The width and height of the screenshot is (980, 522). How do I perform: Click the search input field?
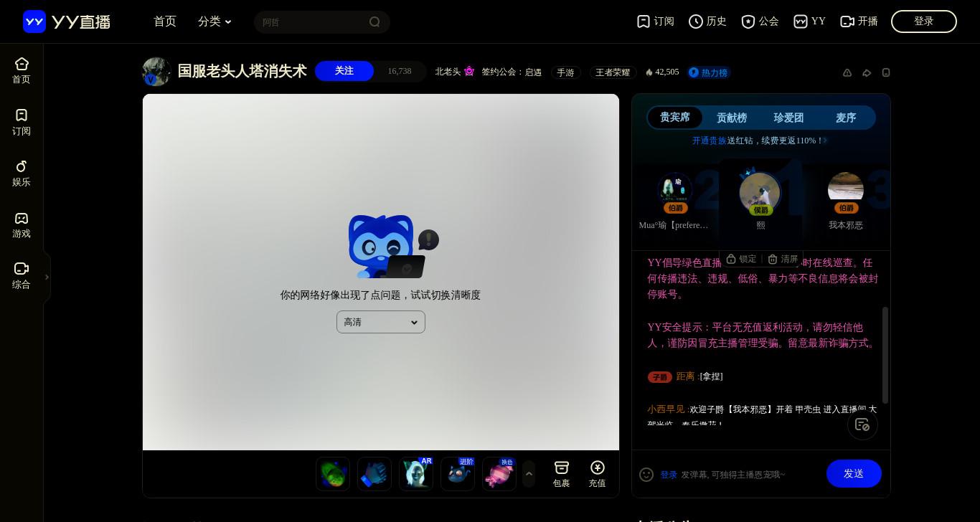(312, 22)
